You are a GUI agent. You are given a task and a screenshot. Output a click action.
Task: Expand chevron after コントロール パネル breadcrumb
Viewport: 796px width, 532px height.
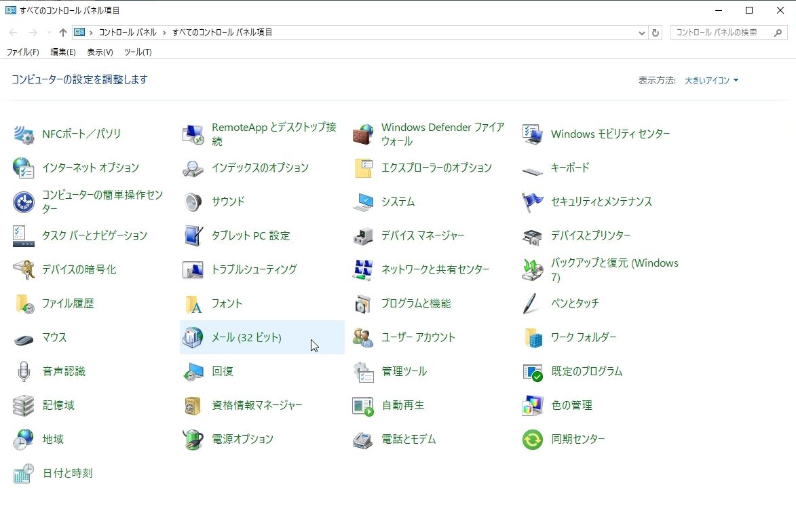tap(164, 33)
